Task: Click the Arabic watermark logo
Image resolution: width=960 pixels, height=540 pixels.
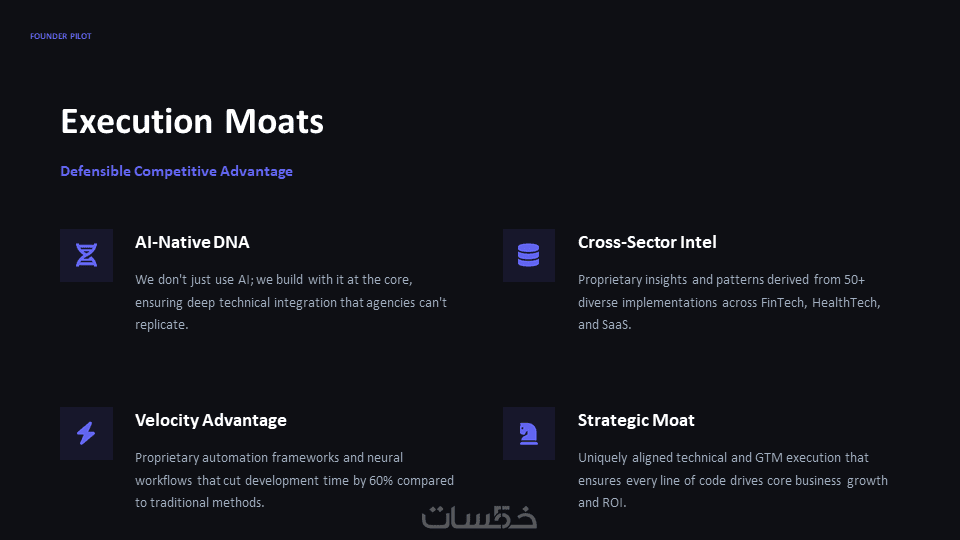Action: [x=480, y=516]
